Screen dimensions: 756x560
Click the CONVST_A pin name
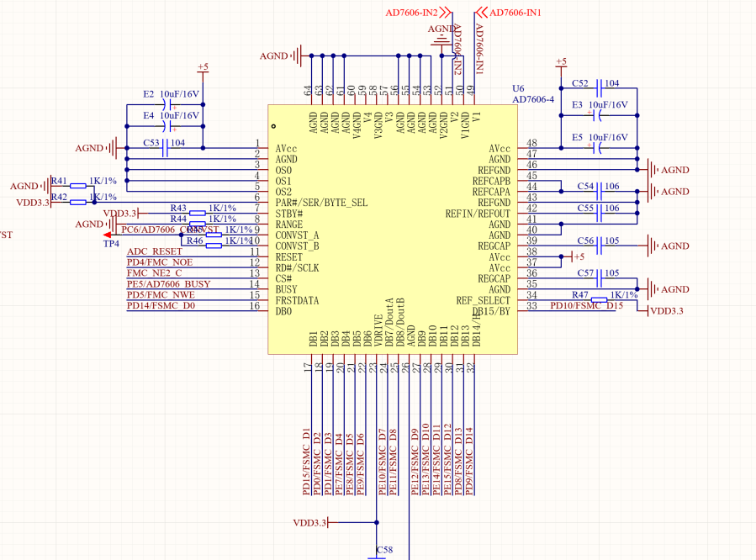[297, 235]
